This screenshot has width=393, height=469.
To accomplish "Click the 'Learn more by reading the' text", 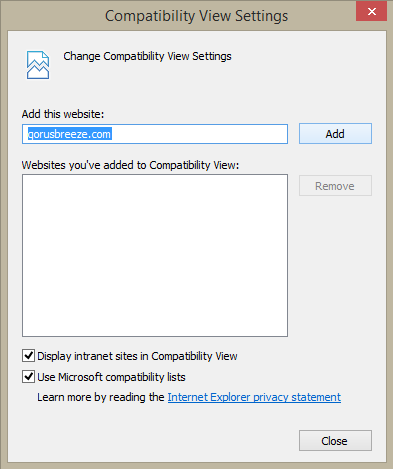I will (101, 397).
